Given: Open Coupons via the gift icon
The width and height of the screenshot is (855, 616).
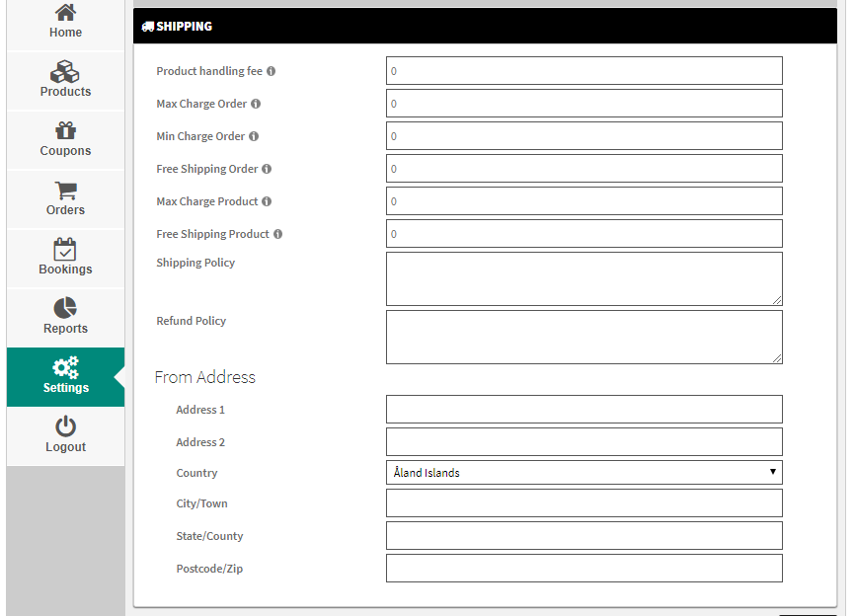Looking at the screenshot, I should [65, 130].
